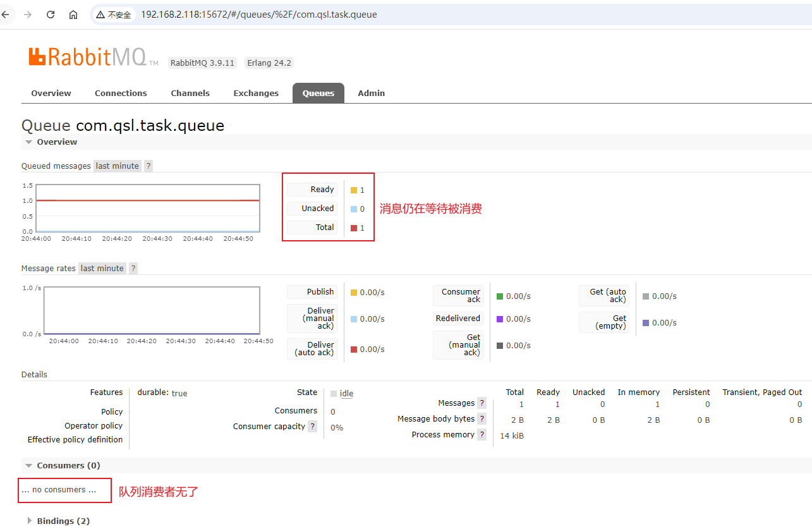Click the Total legend label

312,228
